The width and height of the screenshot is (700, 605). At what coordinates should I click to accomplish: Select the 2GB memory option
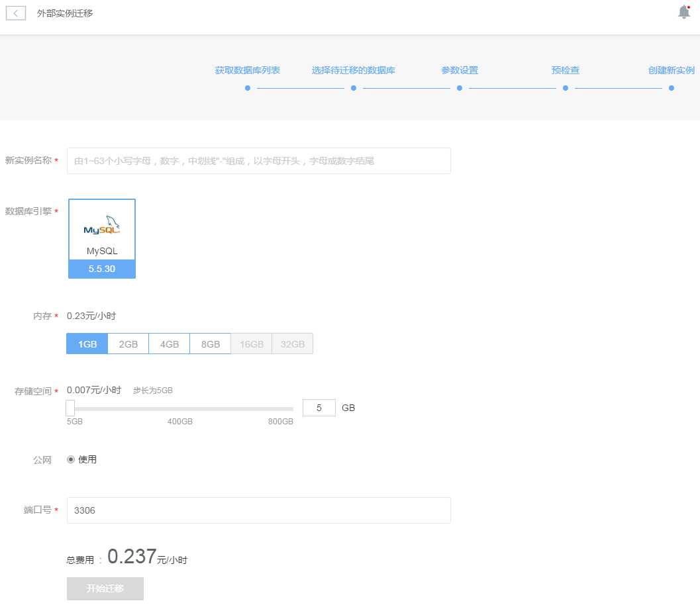tap(128, 344)
